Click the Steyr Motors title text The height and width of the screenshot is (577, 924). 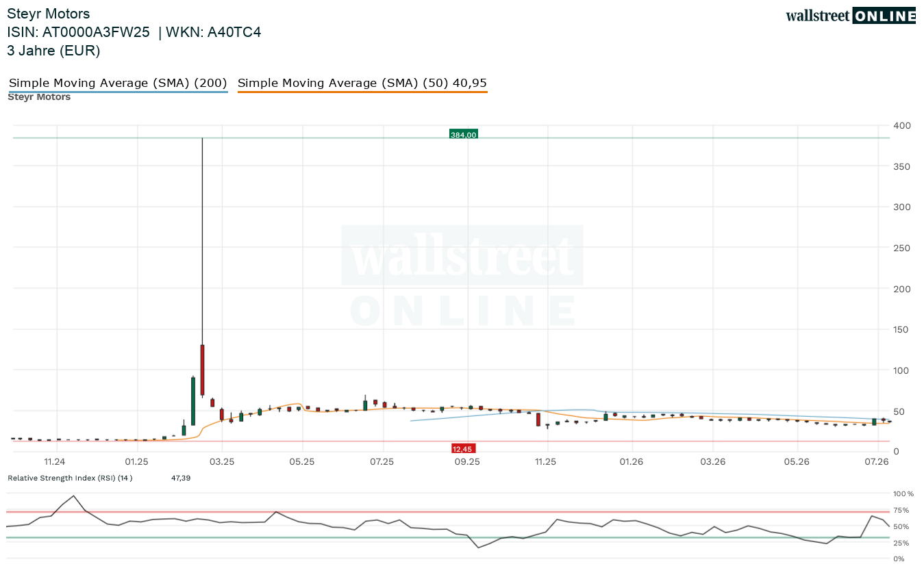tap(48, 14)
